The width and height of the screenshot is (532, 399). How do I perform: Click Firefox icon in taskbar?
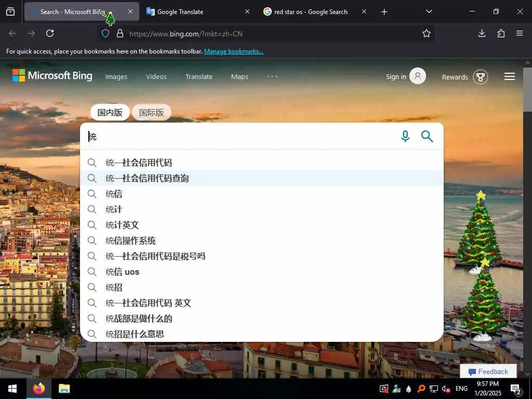click(x=39, y=389)
